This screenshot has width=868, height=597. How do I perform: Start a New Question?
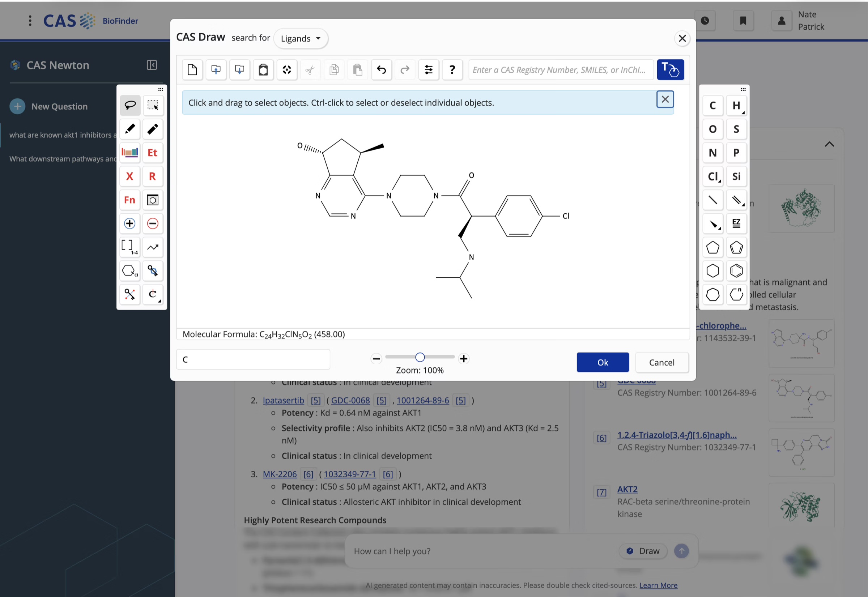(48, 106)
